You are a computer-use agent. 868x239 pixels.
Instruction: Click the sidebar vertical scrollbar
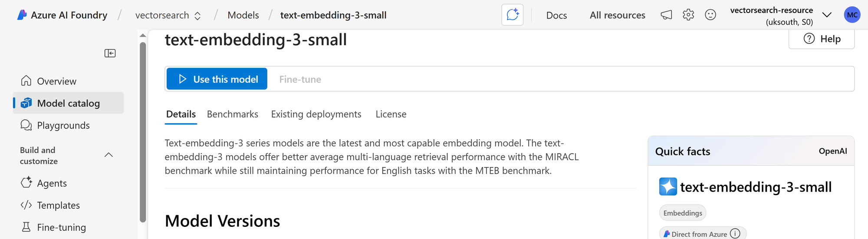point(143,130)
